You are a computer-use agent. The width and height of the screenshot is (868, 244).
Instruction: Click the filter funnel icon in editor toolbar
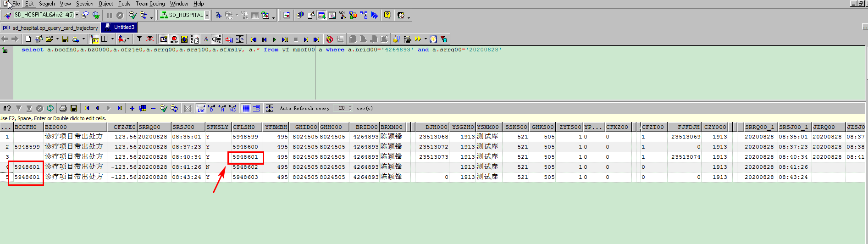point(139,39)
